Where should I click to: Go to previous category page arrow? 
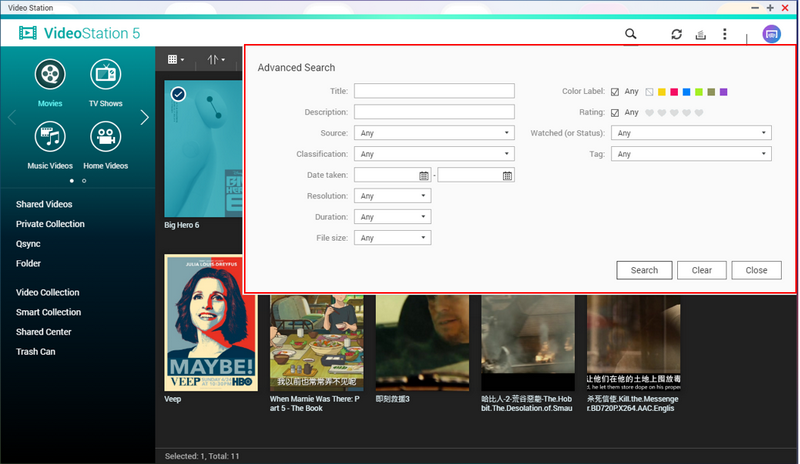coord(12,117)
